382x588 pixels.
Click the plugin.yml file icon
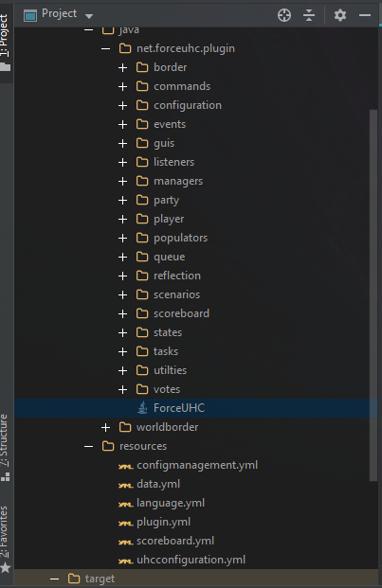[125, 523]
